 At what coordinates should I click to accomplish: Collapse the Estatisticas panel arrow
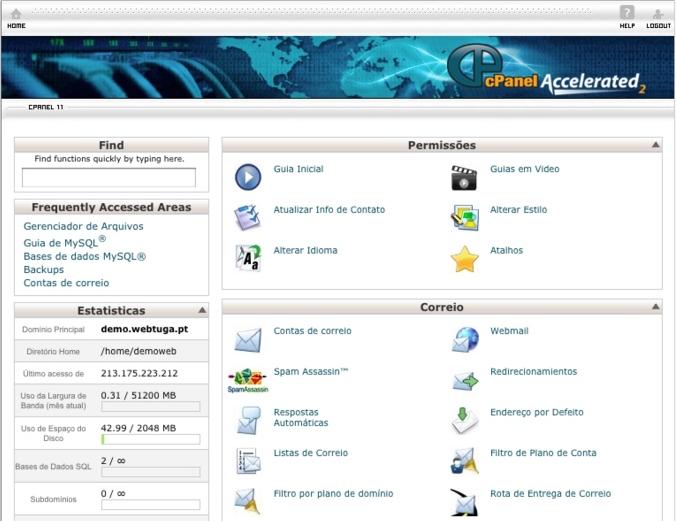click(202, 310)
